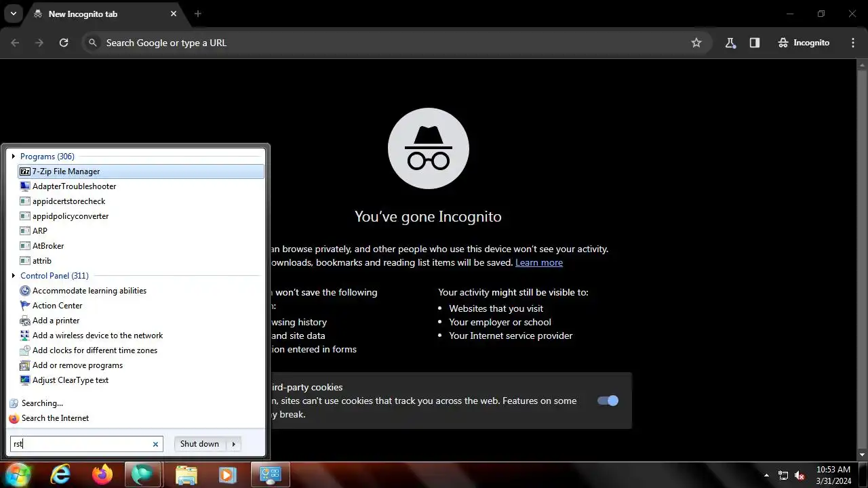Collapse the Control Panel (311) group
This screenshot has height=488, width=868.
14,276
